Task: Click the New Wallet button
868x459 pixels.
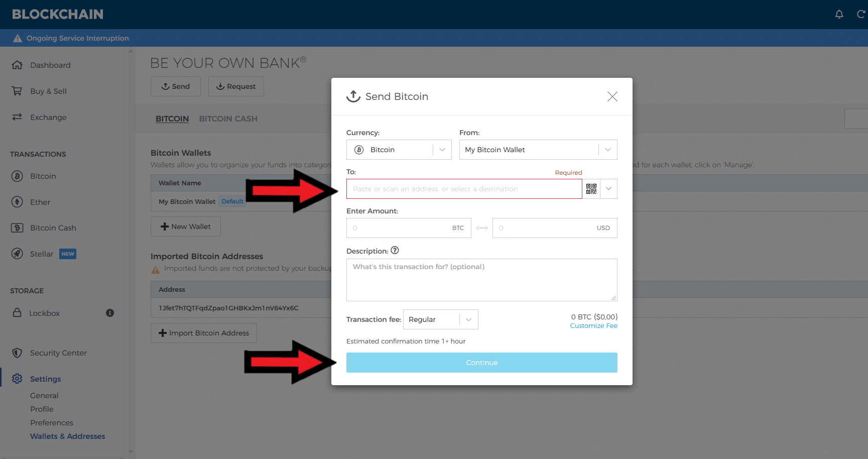Action: [186, 226]
